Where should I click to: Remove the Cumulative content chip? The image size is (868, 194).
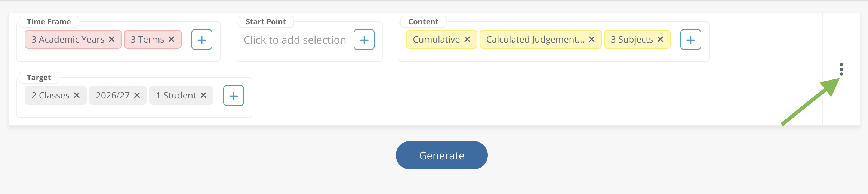pos(467,39)
